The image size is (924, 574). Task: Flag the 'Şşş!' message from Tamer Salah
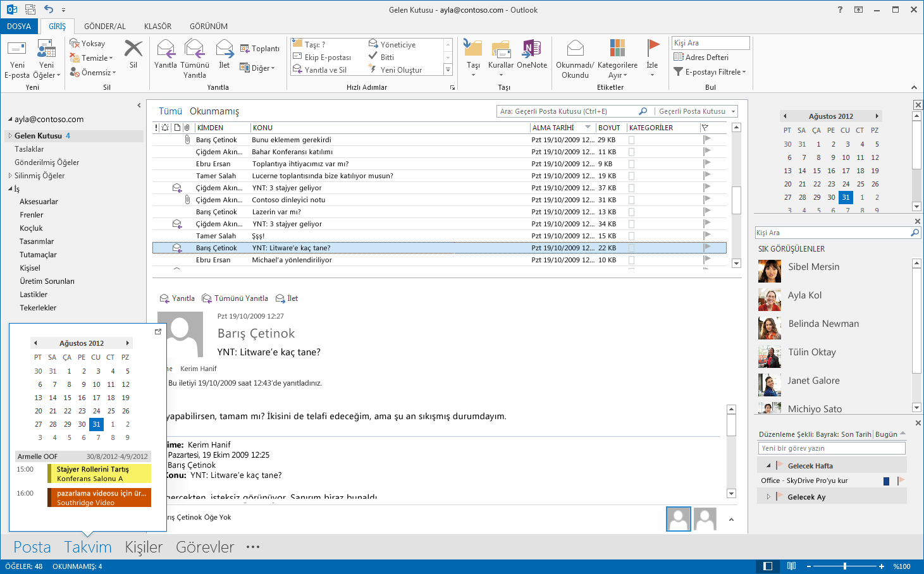(x=706, y=235)
